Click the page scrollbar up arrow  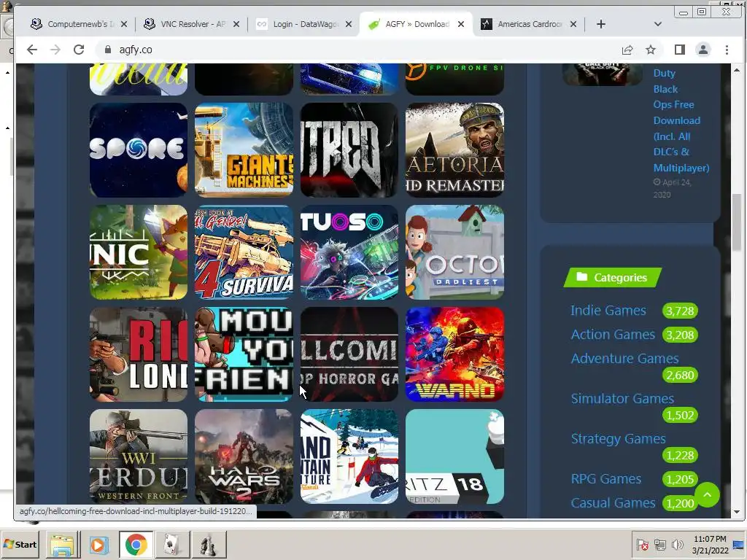point(737,70)
